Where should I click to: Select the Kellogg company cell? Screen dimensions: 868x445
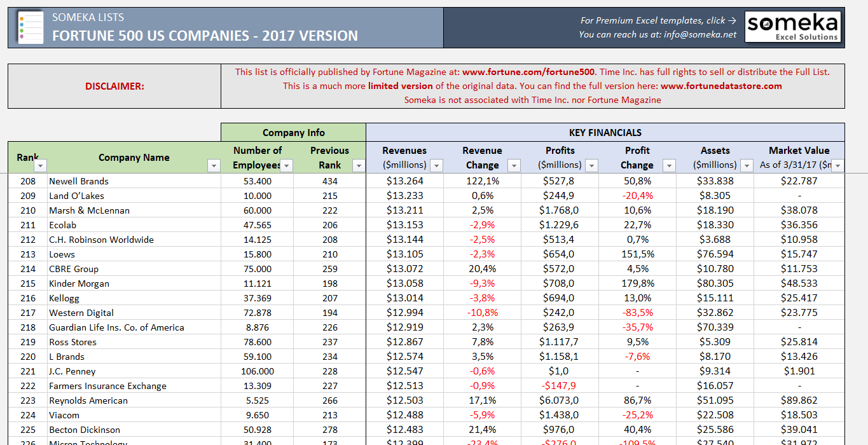coord(134,298)
